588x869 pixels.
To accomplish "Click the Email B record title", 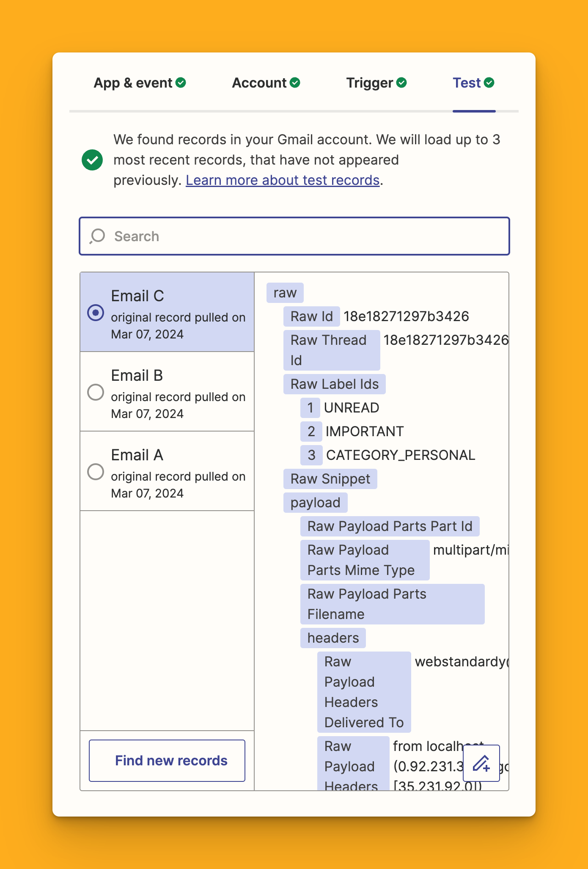I will click(137, 376).
